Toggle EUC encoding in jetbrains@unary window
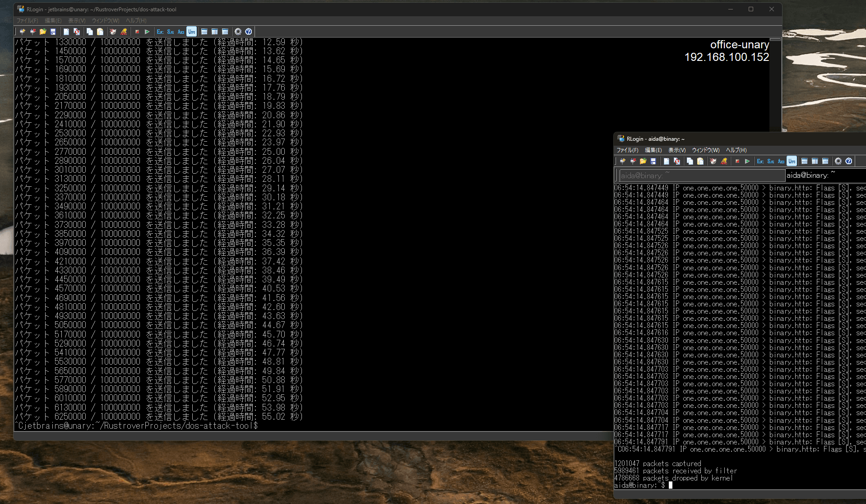The height and width of the screenshot is (504, 866). pyautogui.click(x=160, y=32)
